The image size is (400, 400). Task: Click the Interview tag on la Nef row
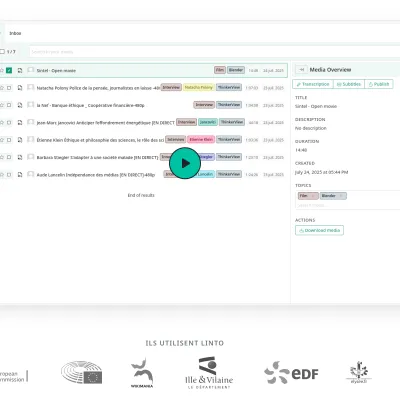[x=204, y=105]
